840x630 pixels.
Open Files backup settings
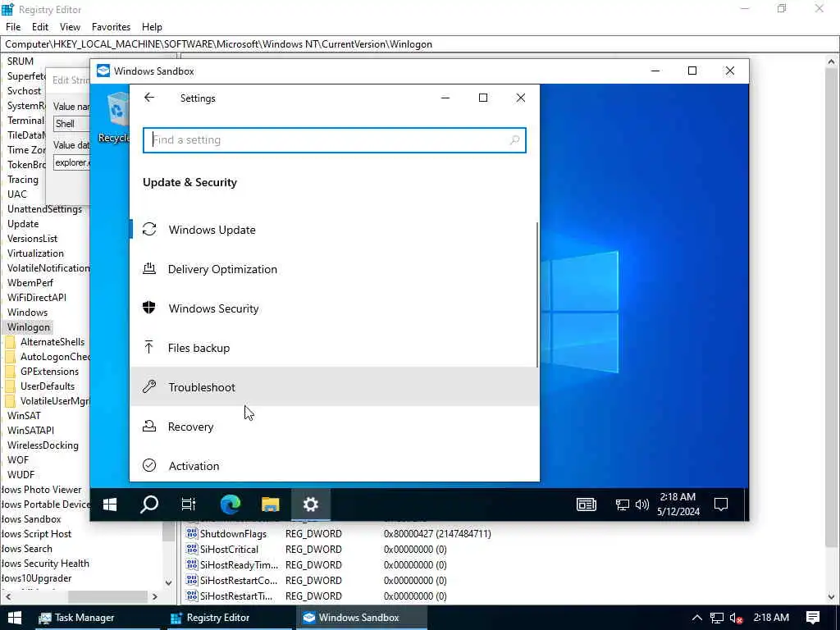coord(335,348)
